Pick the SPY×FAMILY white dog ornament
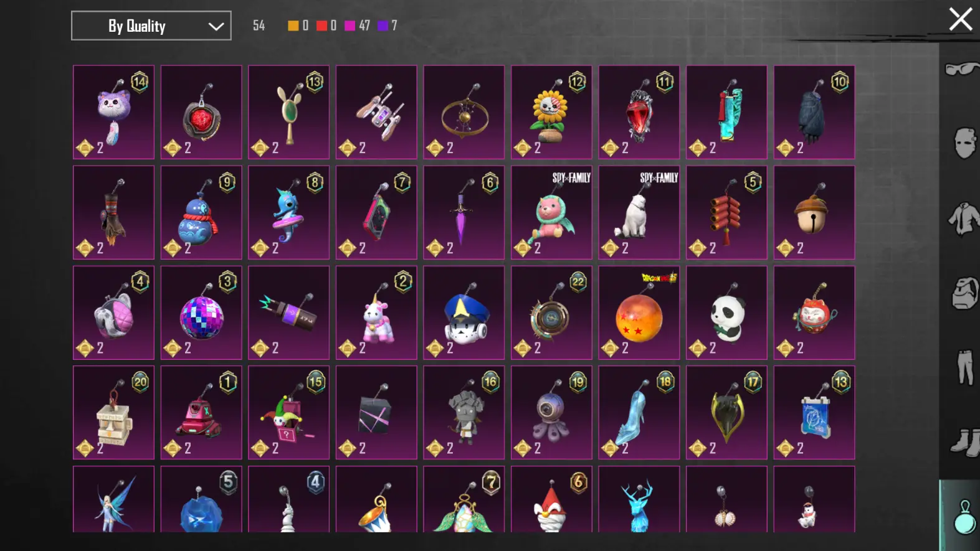This screenshot has height=551, width=980. [639, 212]
